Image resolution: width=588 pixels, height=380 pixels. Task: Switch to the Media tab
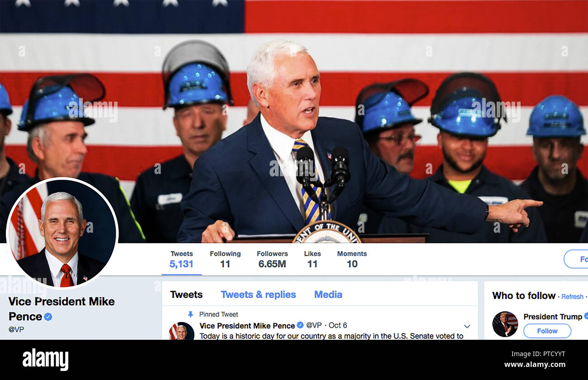tap(328, 295)
